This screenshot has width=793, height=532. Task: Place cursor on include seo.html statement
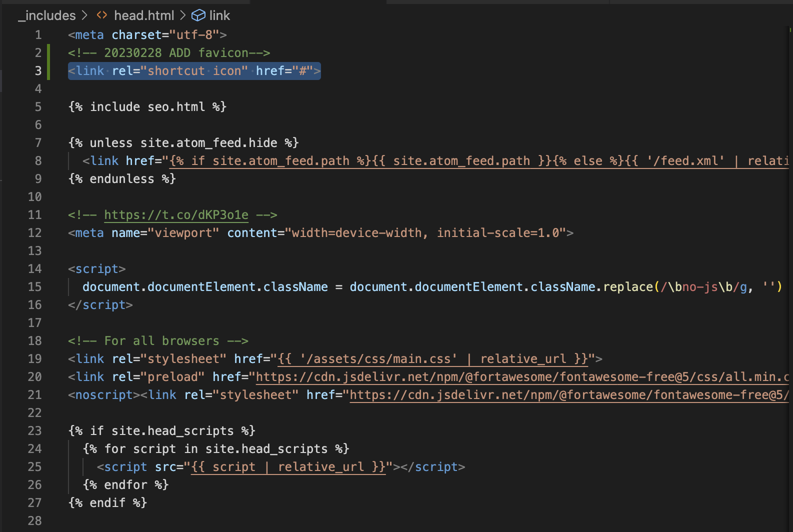pos(147,107)
